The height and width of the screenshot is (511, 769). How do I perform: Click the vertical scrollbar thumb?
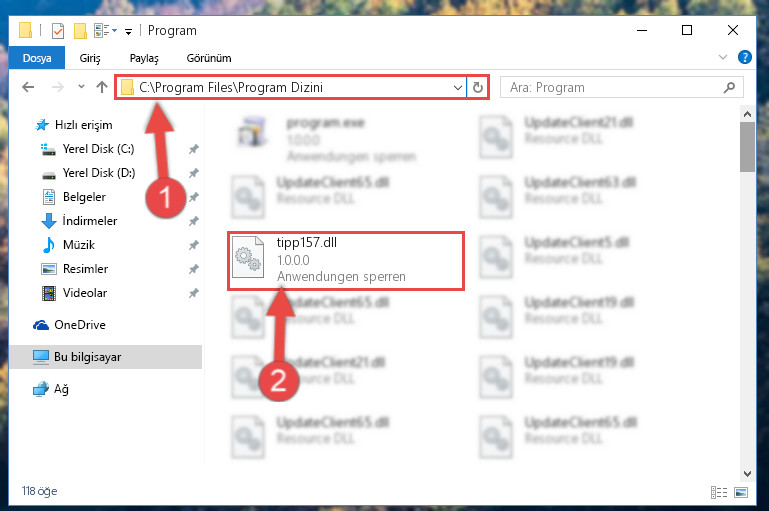click(x=747, y=147)
